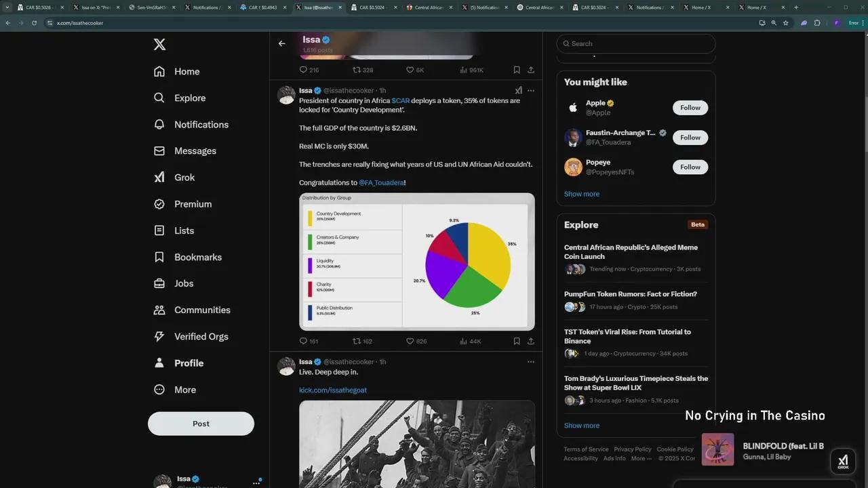Viewport: 868px width, 488px height.
Task: Reply to the $CAR token post
Action: tap(304, 341)
